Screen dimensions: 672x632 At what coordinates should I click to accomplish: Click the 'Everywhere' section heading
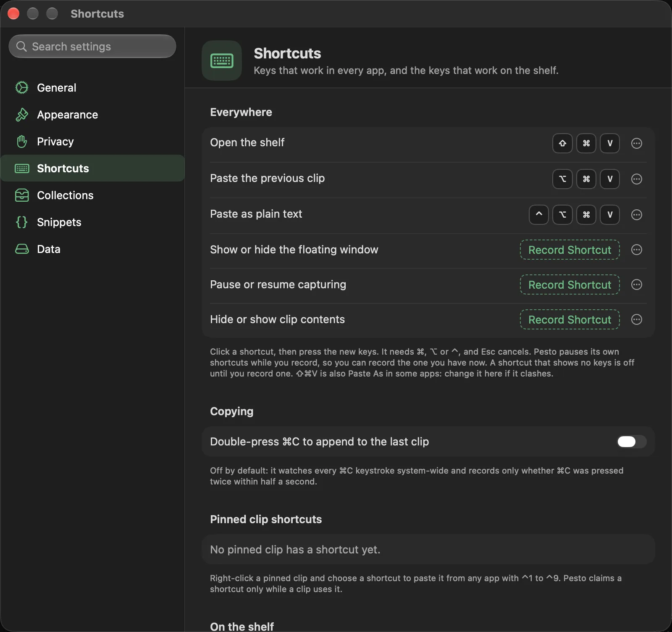tap(241, 112)
